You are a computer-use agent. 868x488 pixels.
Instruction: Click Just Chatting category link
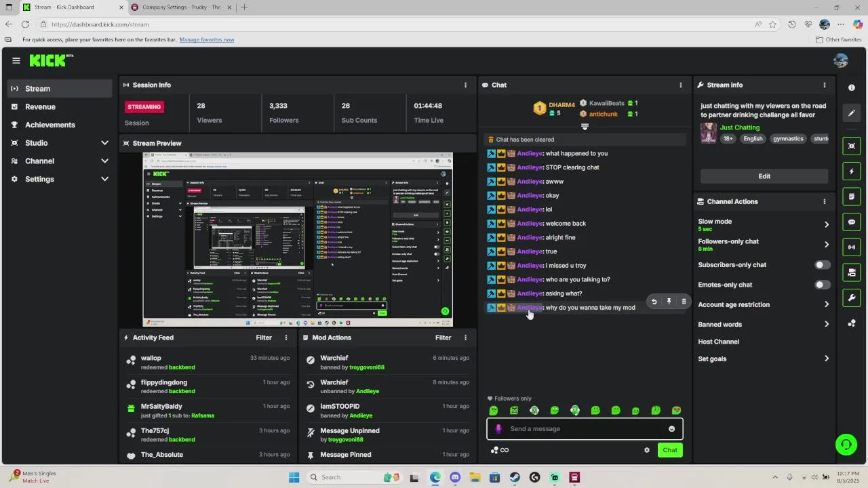(x=740, y=127)
